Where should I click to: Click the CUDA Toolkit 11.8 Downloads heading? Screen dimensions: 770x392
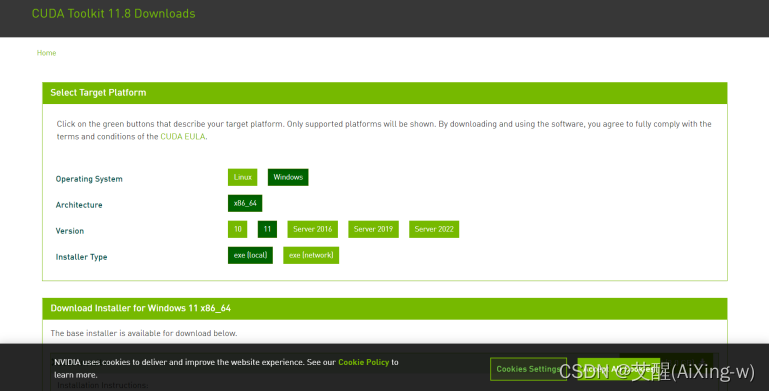point(113,14)
